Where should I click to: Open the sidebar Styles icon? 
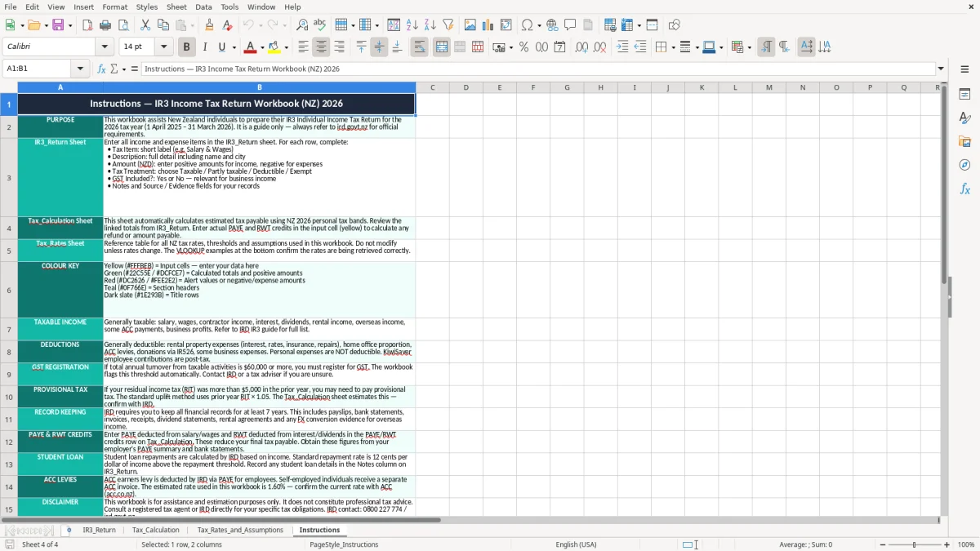click(964, 118)
